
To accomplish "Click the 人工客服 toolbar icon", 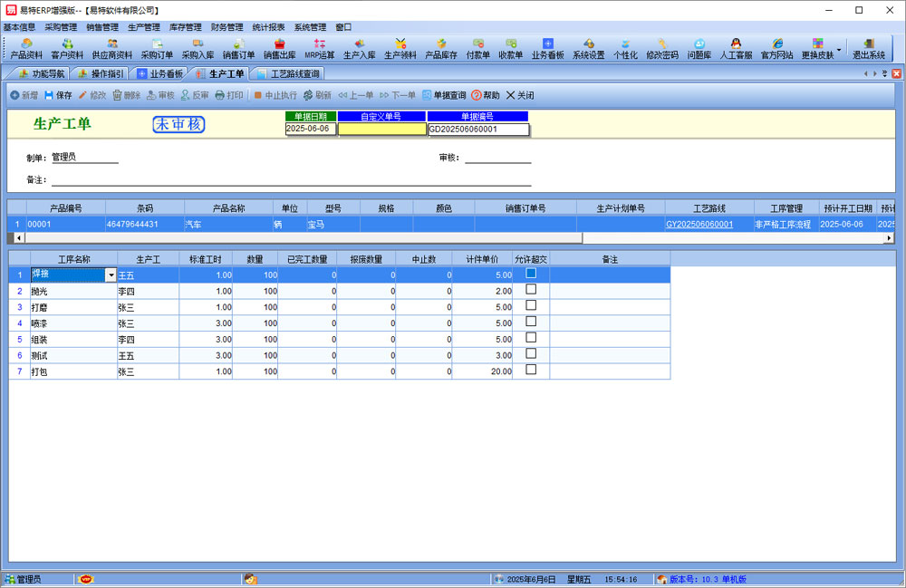I will tap(736, 48).
